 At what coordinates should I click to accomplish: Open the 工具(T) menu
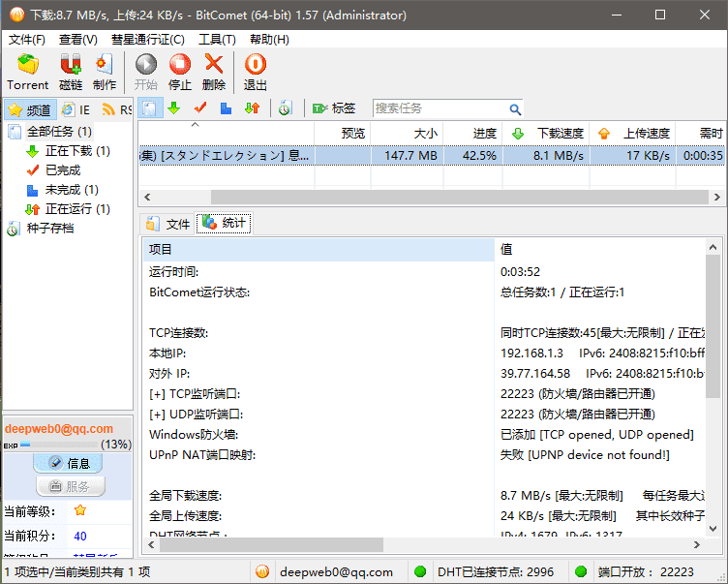click(x=217, y=40)
